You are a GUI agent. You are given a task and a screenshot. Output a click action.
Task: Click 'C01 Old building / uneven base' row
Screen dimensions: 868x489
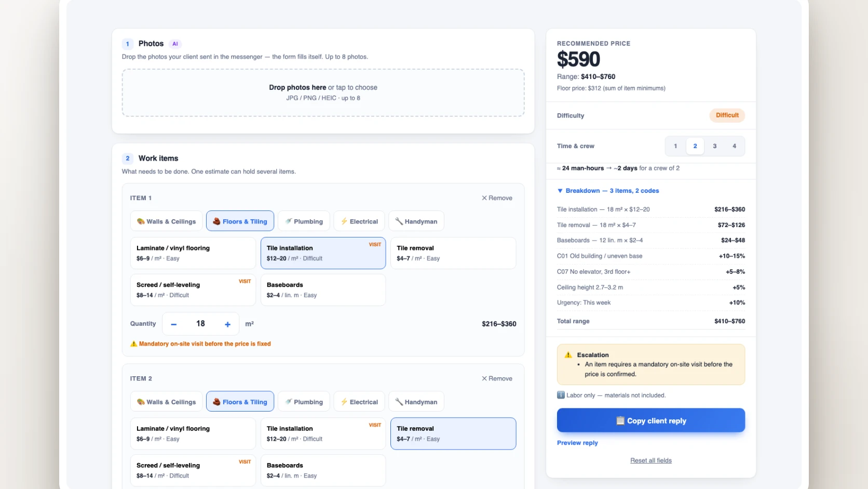point(651,256)
